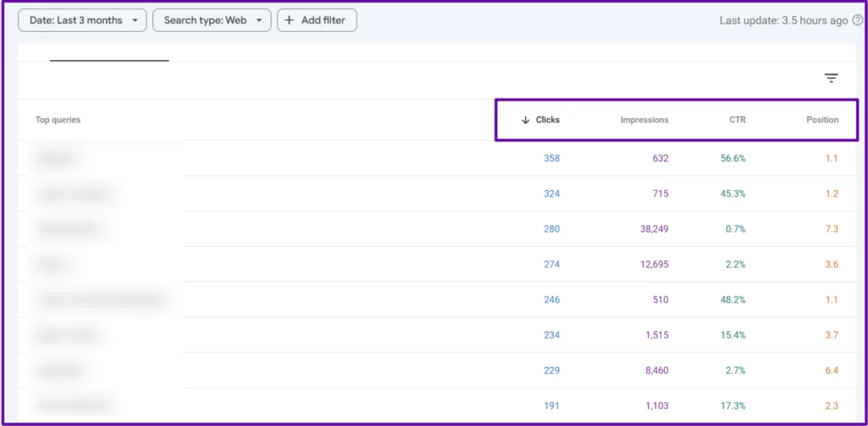The height and width of the screenshot is (426, 868).
Task: Click the plus icon on Add filter
Action: coord(290,20)
